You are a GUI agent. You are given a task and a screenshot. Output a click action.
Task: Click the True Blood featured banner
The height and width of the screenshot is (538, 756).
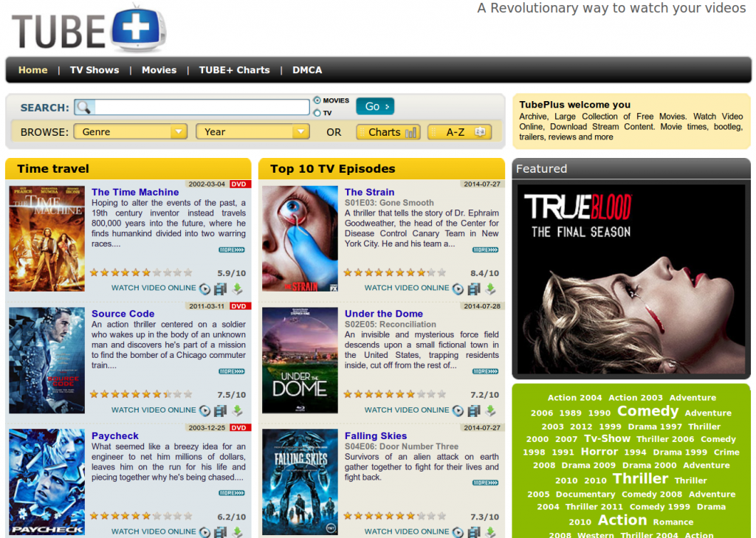point(631,280)
